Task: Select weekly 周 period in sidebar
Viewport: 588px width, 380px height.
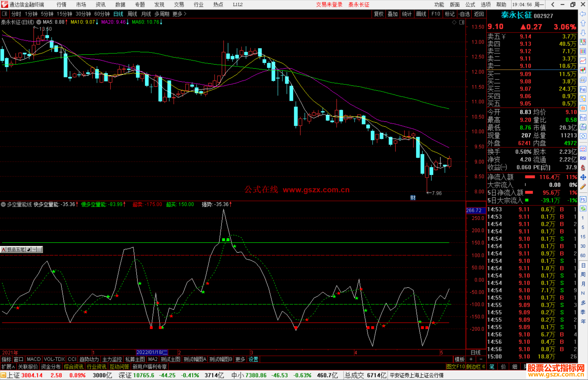Action: (x=583, y=275)
